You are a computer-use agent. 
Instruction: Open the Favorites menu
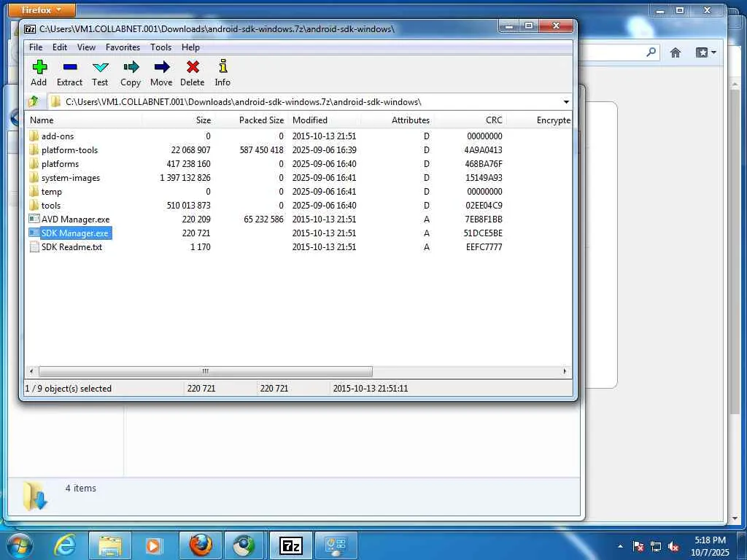(123, 47)
